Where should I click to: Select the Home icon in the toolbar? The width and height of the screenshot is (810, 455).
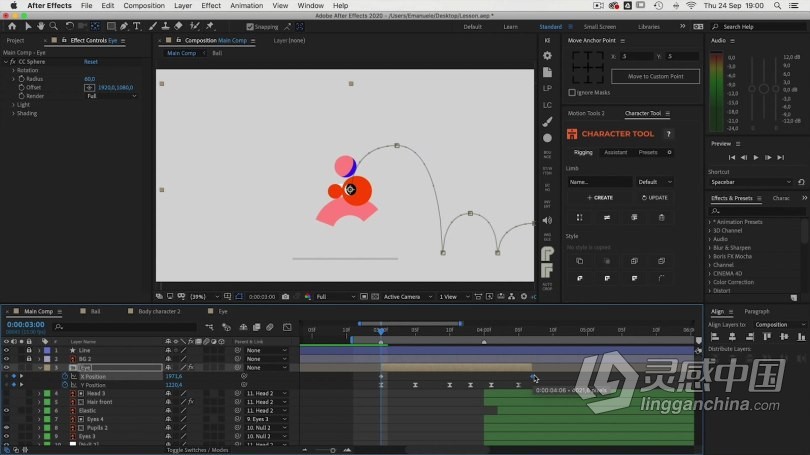[12, 26]
